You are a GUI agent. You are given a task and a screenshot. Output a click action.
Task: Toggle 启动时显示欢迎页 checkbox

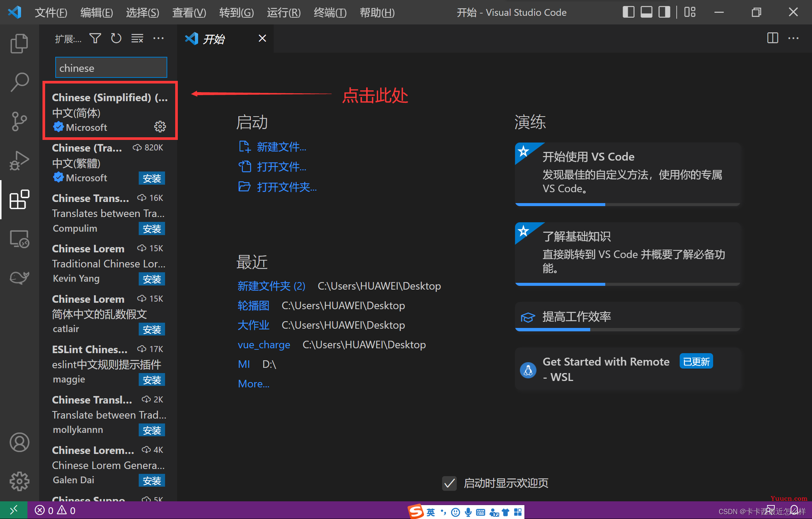click(449, 483)
